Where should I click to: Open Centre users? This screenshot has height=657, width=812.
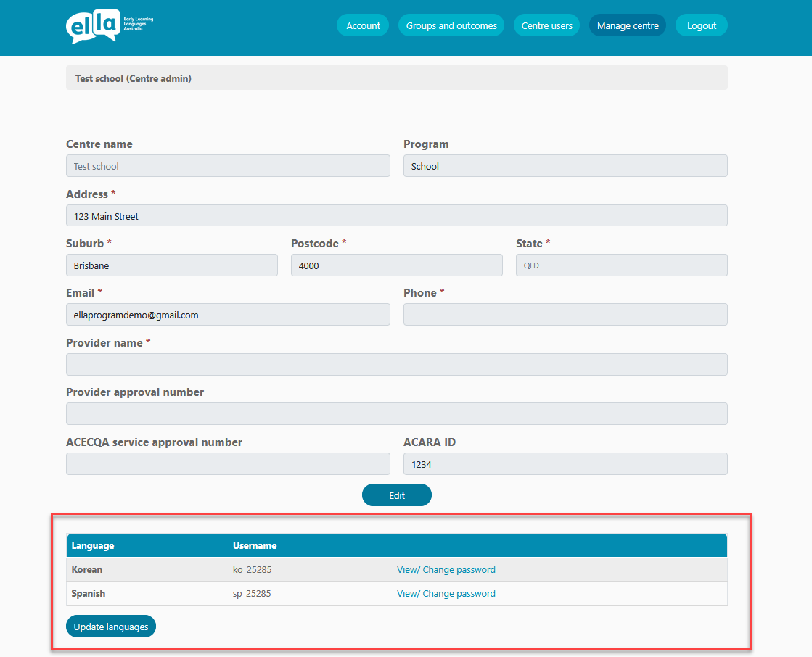tap(546, 25)
